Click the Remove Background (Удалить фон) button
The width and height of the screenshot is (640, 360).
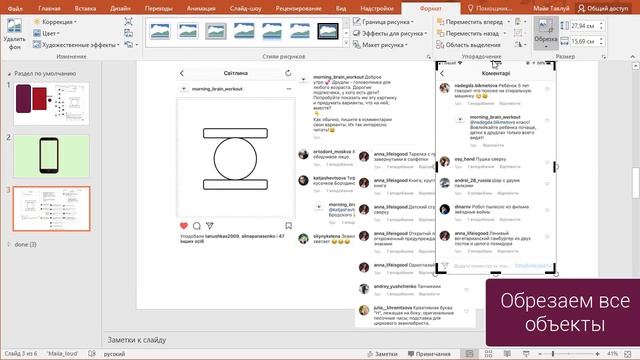(14, 34)
